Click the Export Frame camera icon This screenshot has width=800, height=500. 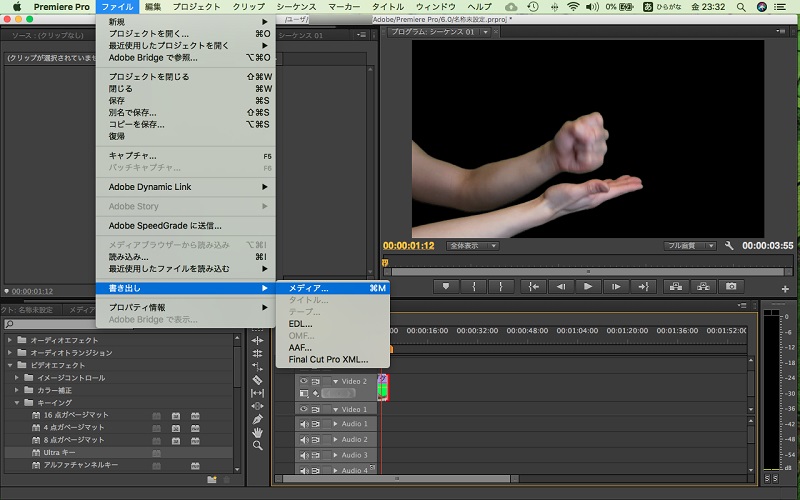731,286
